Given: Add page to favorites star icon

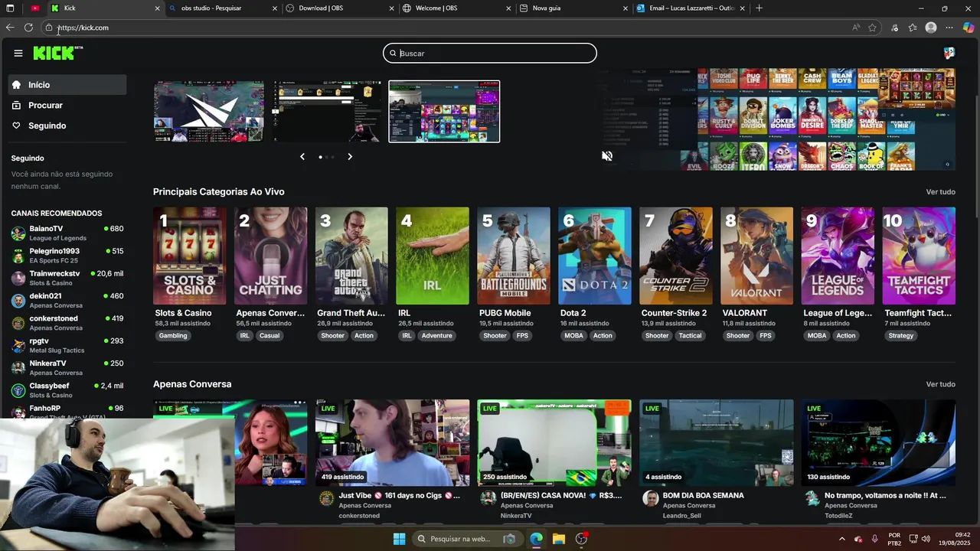Looking at the screenshot, I should [872, 28].
